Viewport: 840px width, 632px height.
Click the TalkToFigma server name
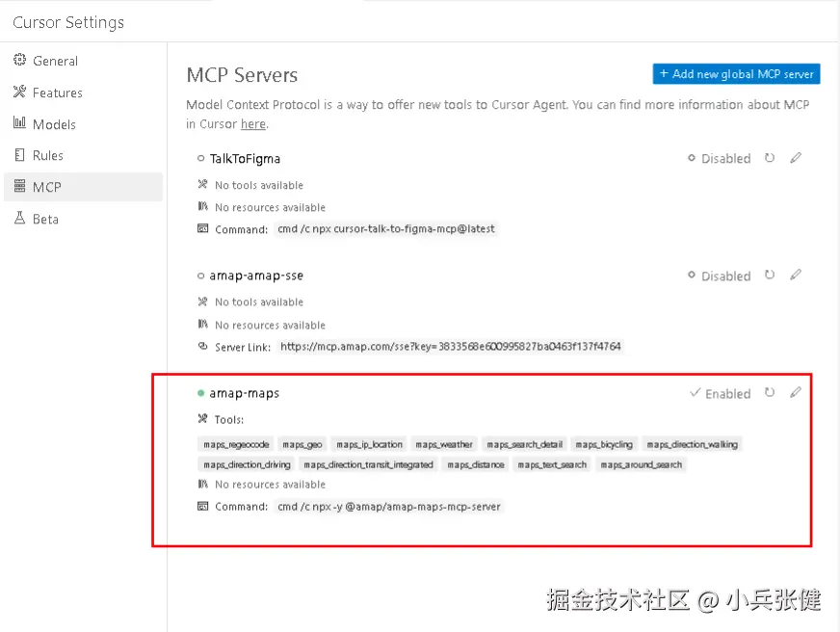coord(245,159)
